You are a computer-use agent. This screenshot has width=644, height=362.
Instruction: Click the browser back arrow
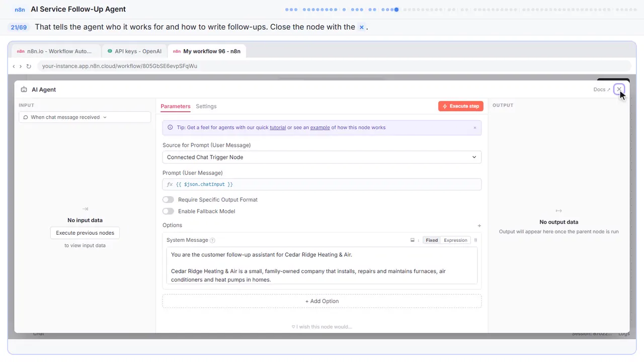pyautogui.click(x=14, y=66)
